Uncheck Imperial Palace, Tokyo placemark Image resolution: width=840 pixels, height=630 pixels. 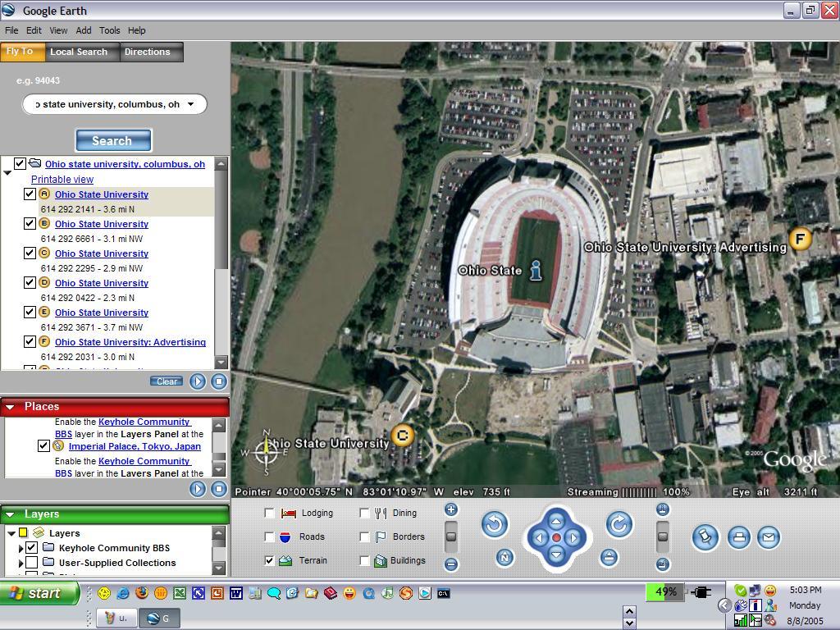tap(43, 445)
